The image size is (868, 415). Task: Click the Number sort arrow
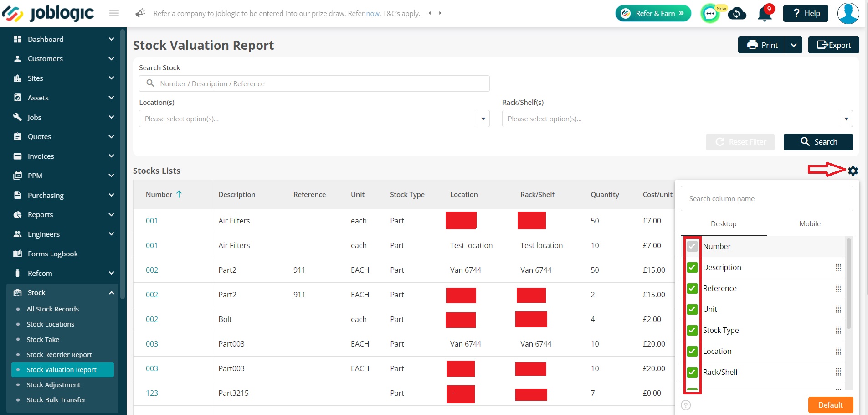pos(179,194)
